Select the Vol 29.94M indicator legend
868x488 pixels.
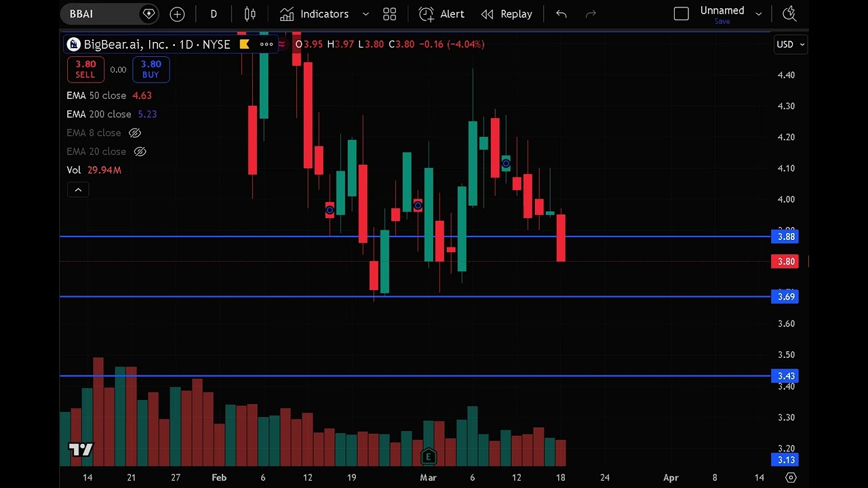click(94, 170)
